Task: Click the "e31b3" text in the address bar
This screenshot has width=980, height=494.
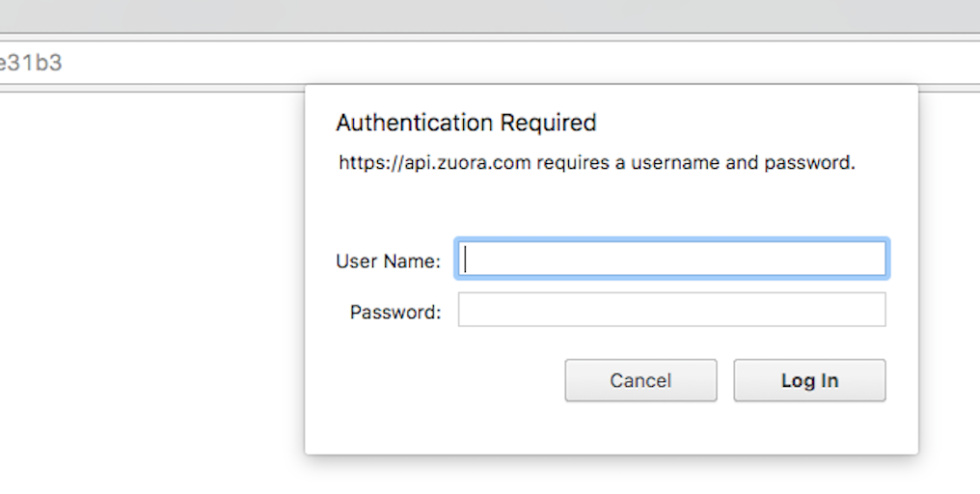Action: click(29, 64)
